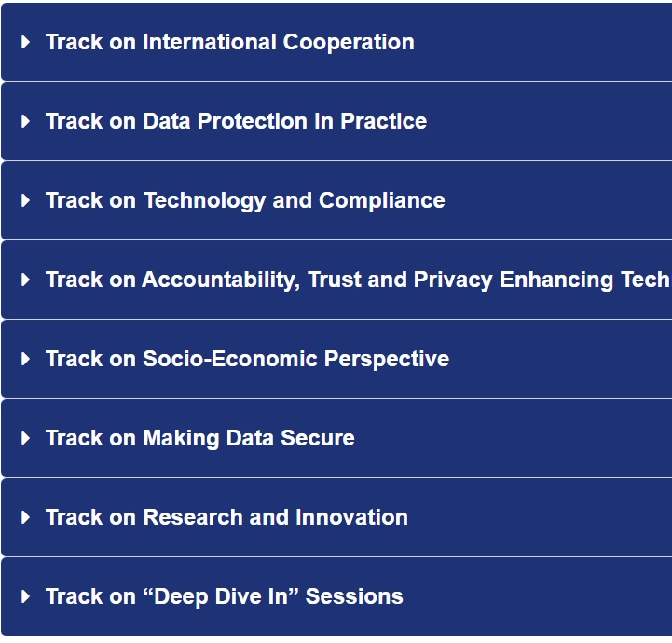Click empty area of Research and Innovation bar
This screenshot has width=672, height=643.
(539, 517)
